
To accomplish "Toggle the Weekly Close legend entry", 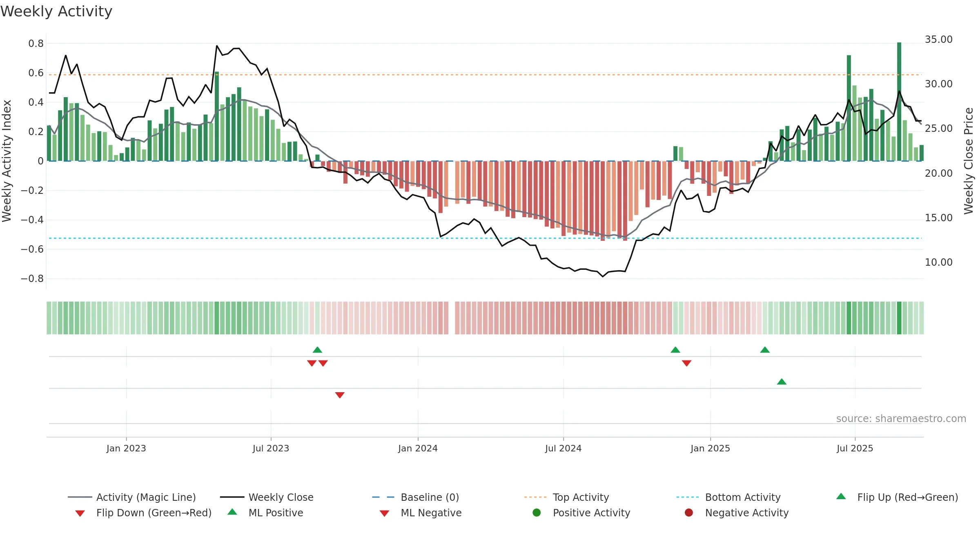I will point(267,497).
